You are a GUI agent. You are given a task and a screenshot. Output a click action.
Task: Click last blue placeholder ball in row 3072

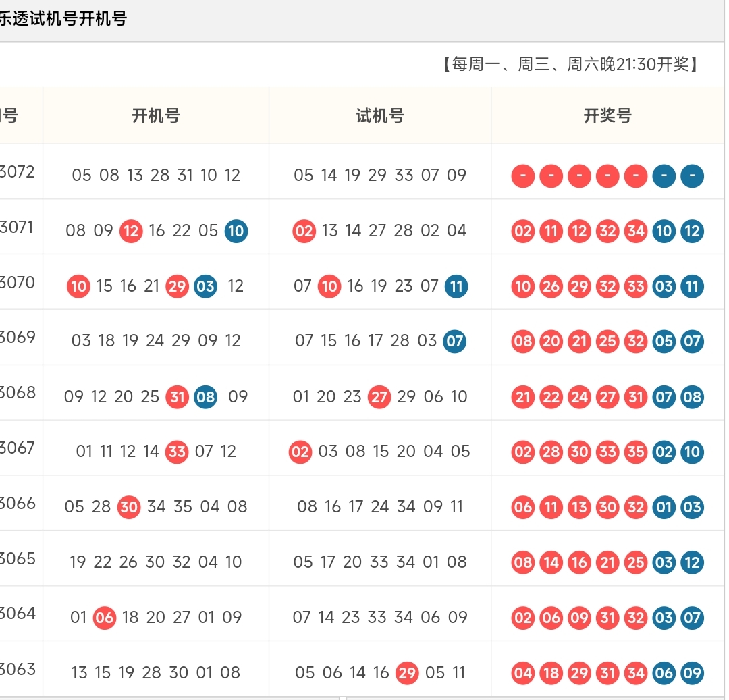click(693, 176)
